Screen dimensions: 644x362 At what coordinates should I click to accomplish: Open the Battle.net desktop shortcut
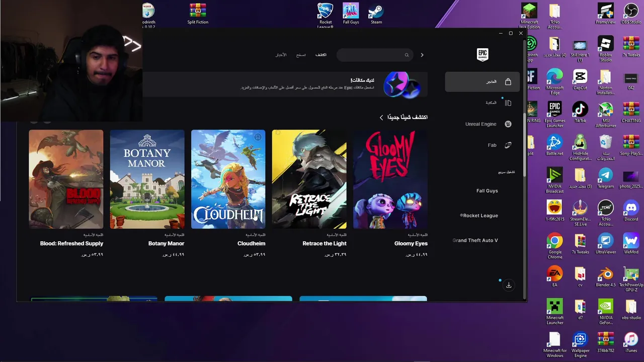coord(555,145)
